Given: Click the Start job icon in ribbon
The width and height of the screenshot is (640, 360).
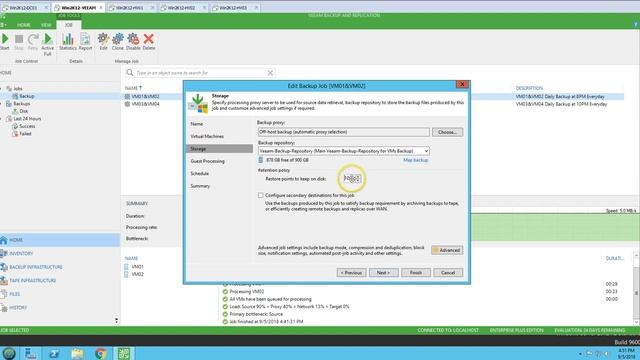Looking at the screenshot, I should tap(5, 40).
